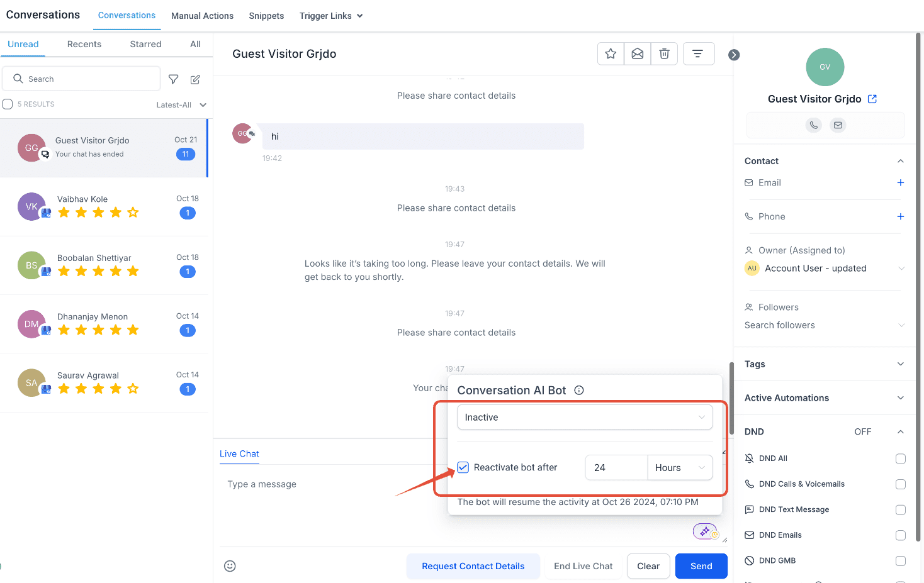Open the Hours unit dropdown
Image resolution: width=924 pixels, height=583 pixels.
click(x=680, y=468)
